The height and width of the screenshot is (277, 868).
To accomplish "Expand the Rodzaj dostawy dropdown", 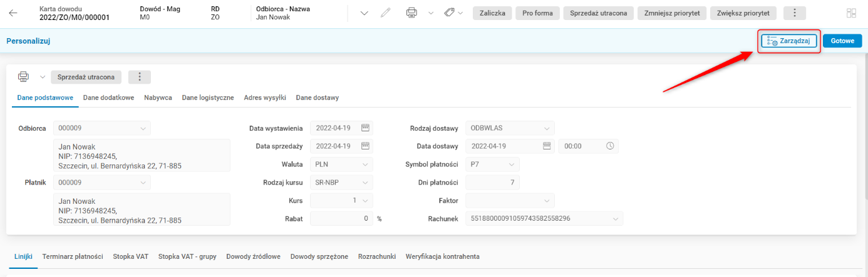I will pos(547,128).
